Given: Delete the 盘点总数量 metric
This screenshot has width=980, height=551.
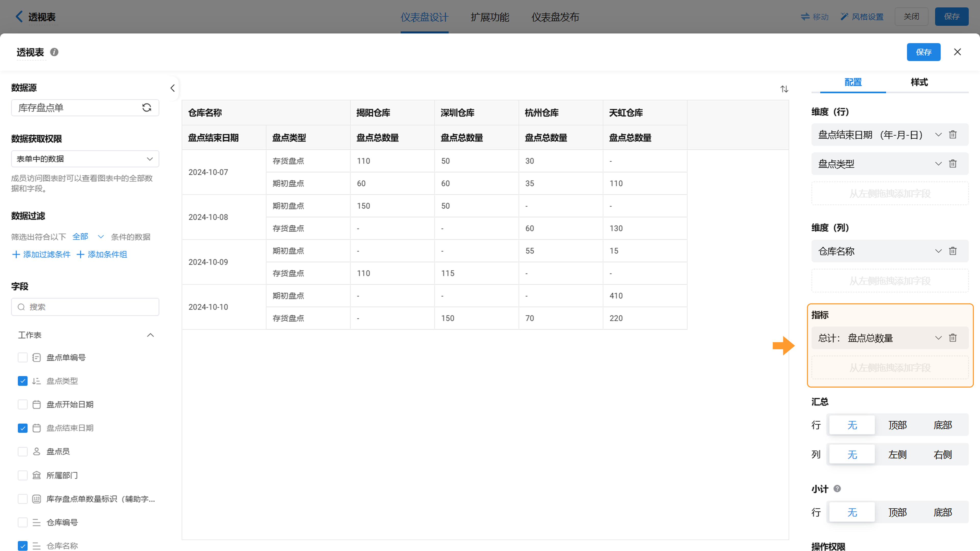Looking at the screenshot, I should point(953,338).
